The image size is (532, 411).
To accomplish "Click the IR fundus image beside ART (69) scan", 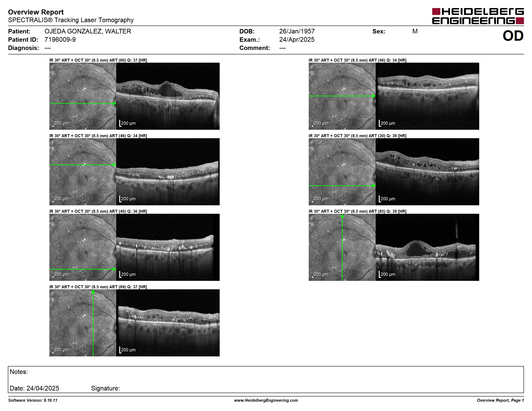I will click(x=83, y=323).
